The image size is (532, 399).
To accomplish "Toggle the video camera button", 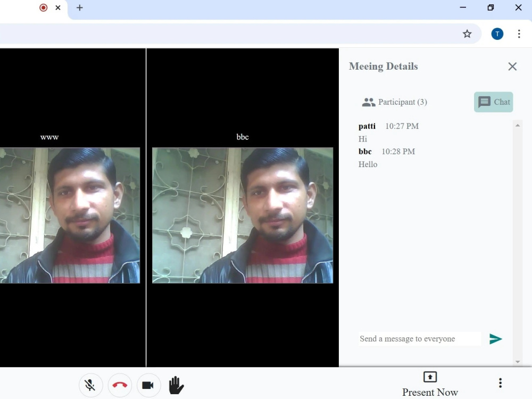I will (x=148, y=385).
